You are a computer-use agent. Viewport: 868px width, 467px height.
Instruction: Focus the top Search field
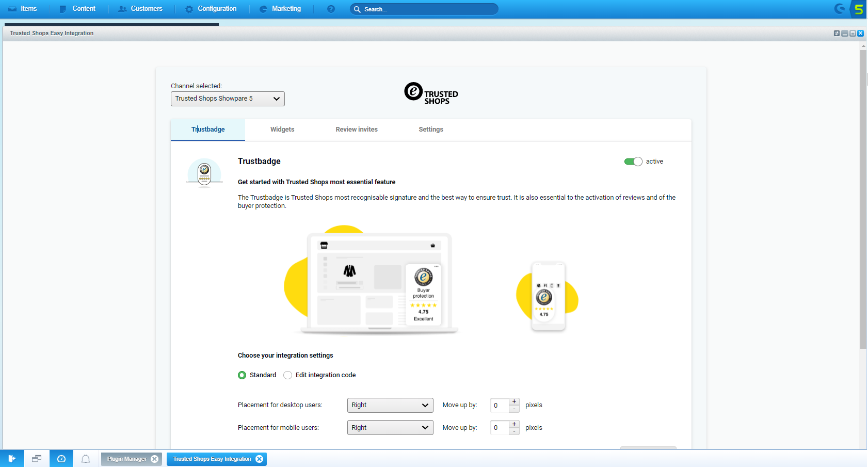click(424, 9)
